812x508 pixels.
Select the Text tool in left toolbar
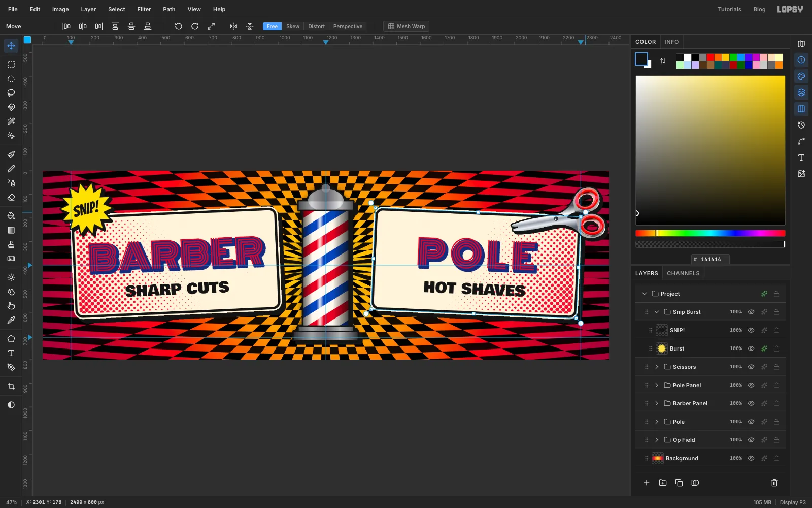point(11,353)
